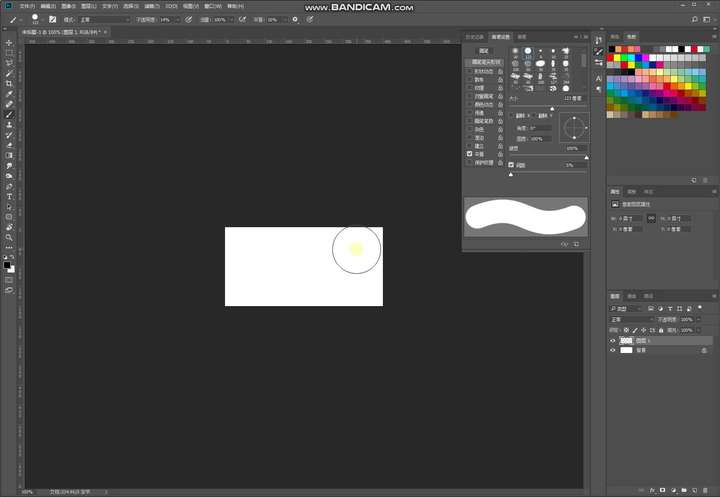Select the Zoom magnifier tool

[9, 237]
